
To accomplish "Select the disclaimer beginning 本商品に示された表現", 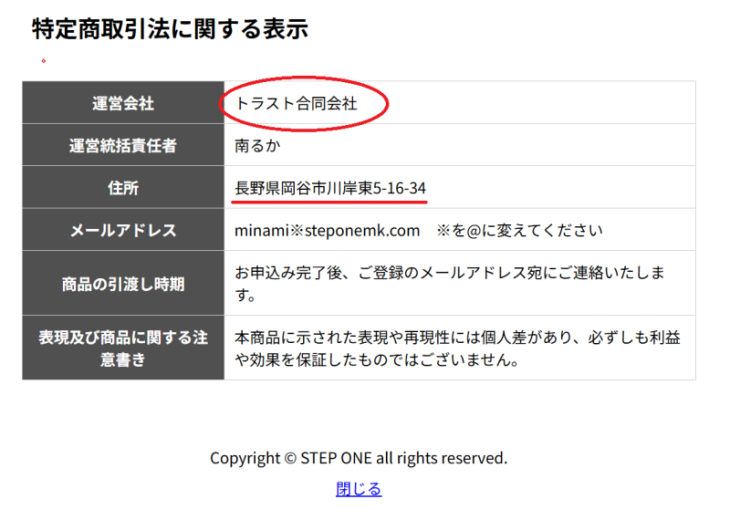I will [457, 348].
